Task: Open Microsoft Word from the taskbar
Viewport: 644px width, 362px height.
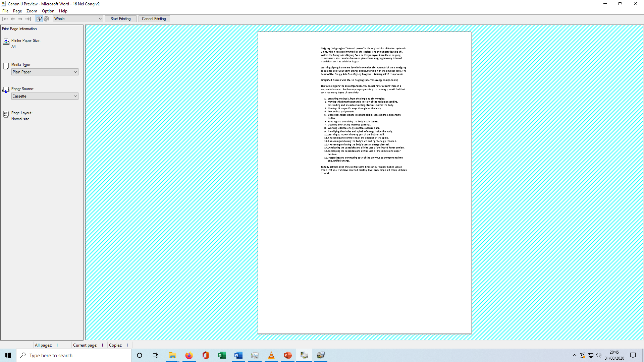Action: pyautogui.click(x=238, y=355)
